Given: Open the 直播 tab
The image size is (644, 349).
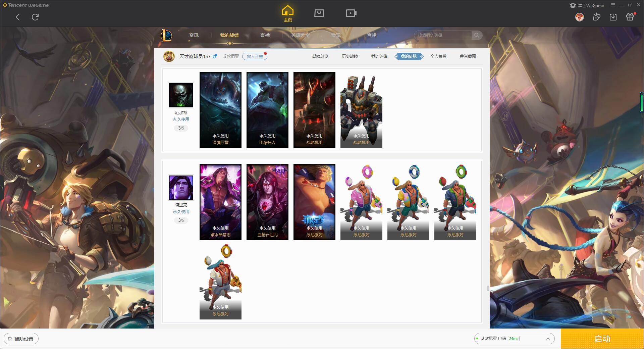Looking at the screenshot, I should 265,35.
